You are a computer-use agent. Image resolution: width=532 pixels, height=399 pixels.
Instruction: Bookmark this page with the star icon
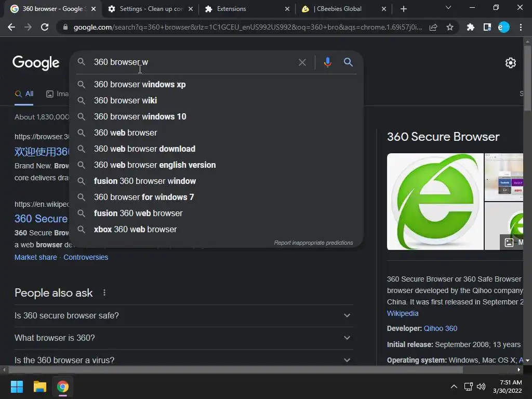click(x=450, y=27)
